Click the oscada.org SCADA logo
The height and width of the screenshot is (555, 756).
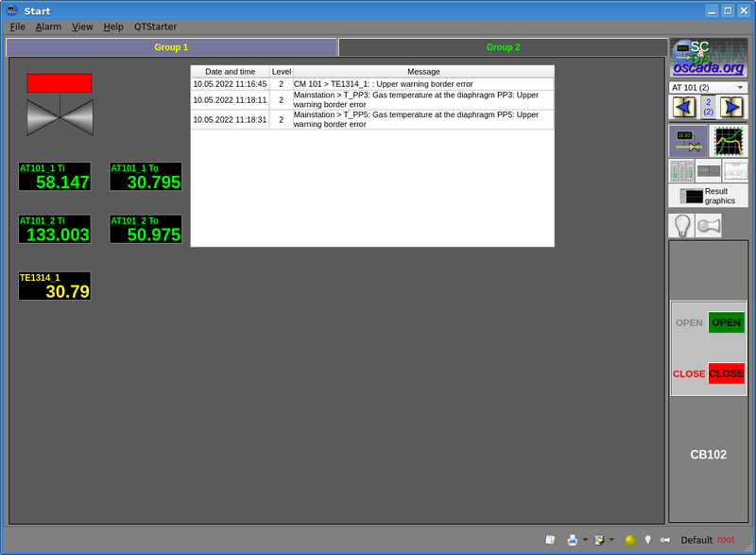(x=708, y=58)
